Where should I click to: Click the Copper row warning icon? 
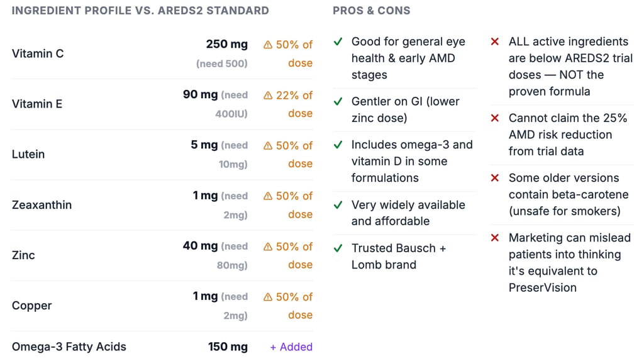pyautogui.click(x=268, y=297)
